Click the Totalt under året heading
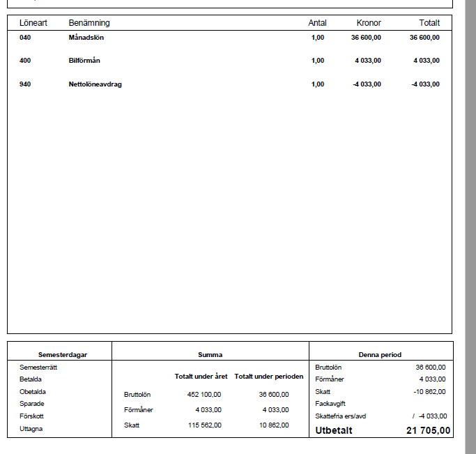 [x=201, y=377]
